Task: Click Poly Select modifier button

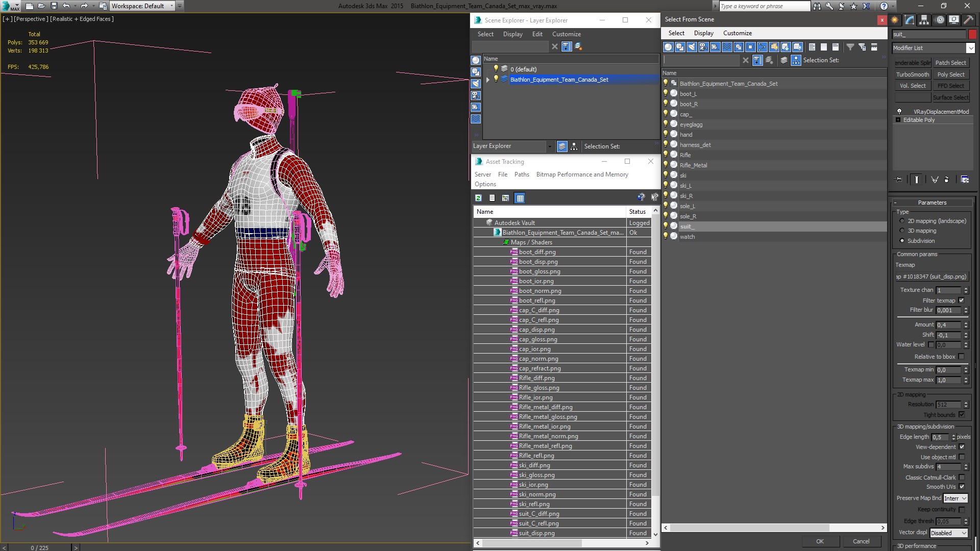Action: pyautogui.click(x=951, y=74)
